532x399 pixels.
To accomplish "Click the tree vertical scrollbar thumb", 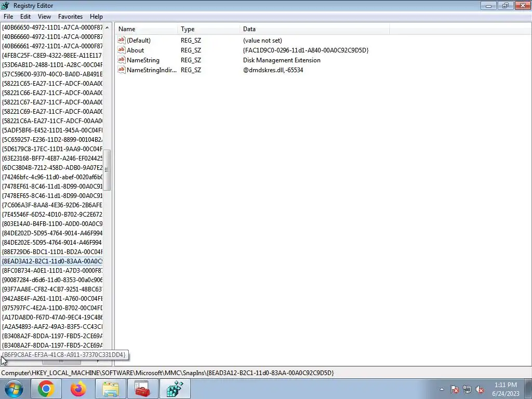I will [x=107, y=170].
